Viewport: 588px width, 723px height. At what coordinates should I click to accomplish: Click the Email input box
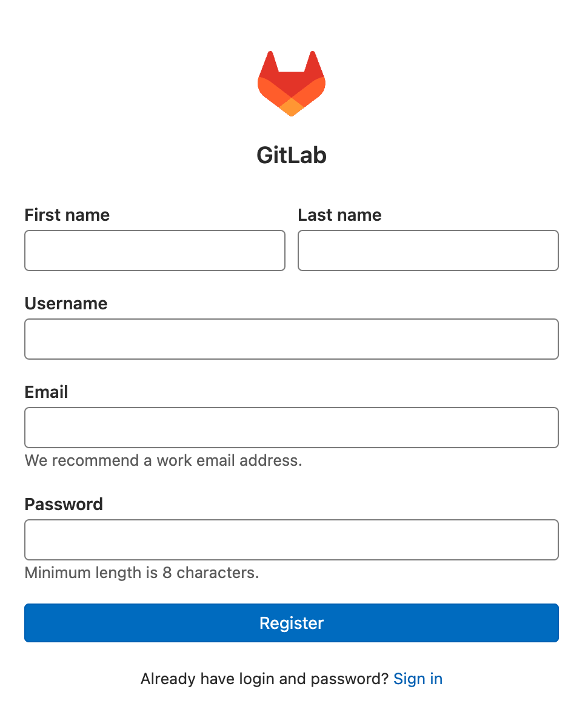click(291, 428)
